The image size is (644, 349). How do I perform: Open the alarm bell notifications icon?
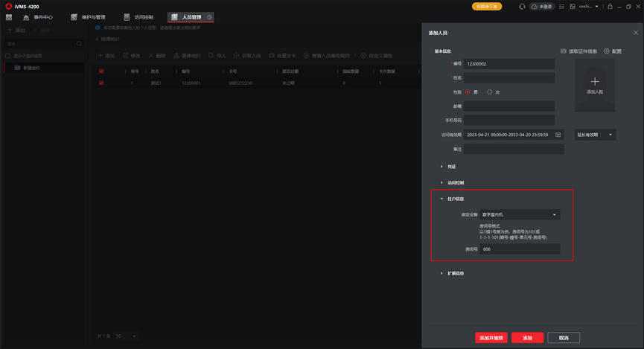pos(522,7)
